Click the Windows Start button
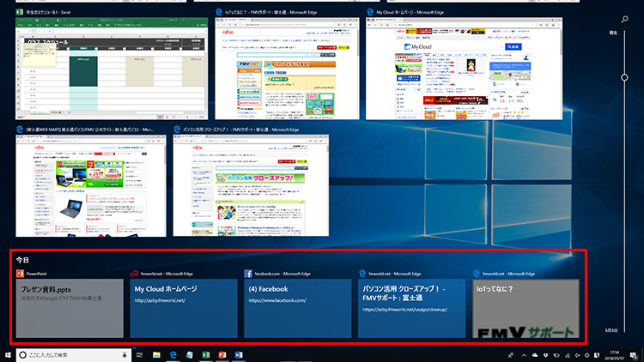This screenshot has width=644, height=362. 8,354
